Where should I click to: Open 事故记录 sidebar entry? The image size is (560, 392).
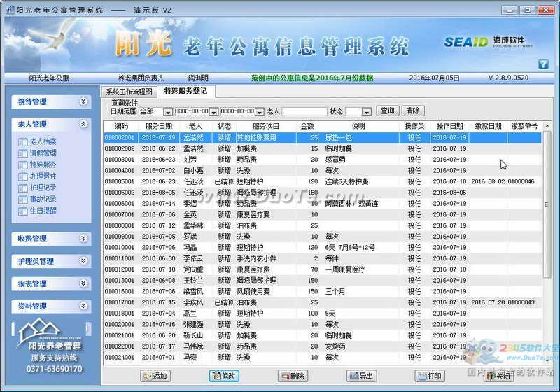[x=43, y=199]
